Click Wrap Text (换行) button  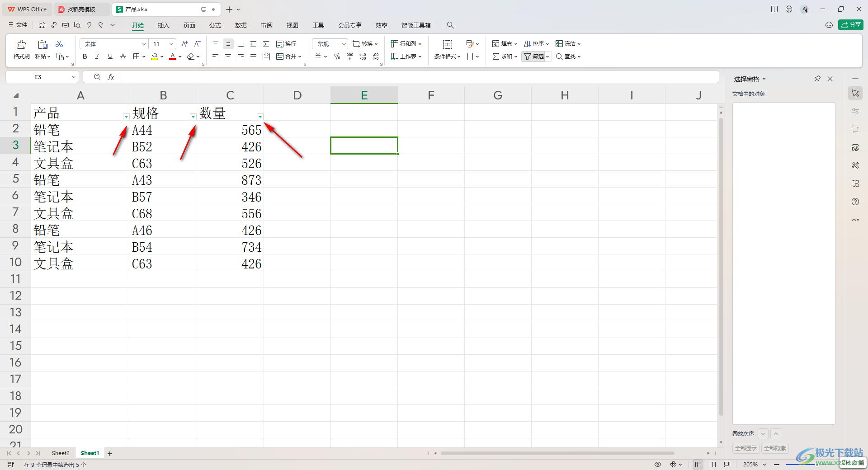(286, 44)
